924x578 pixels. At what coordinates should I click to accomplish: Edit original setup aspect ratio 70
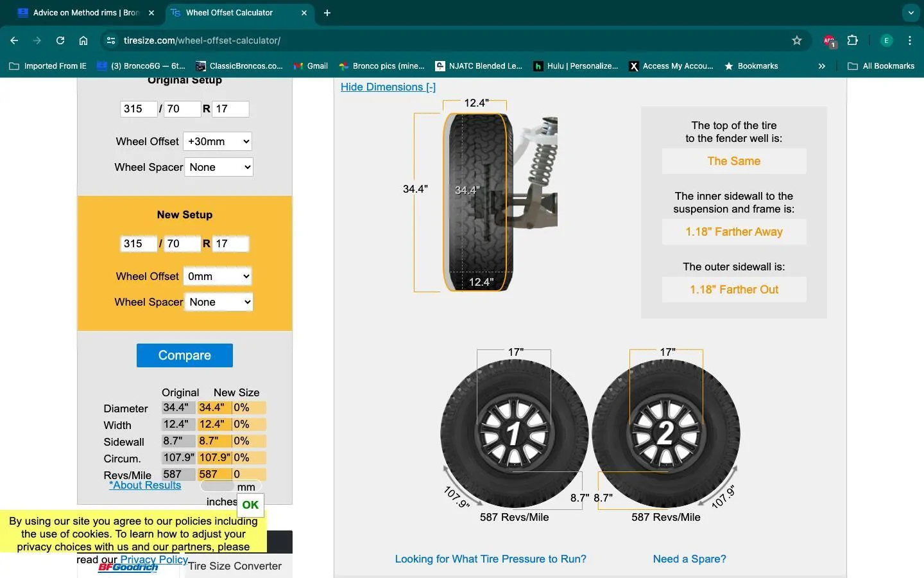[x=182, y=109]
